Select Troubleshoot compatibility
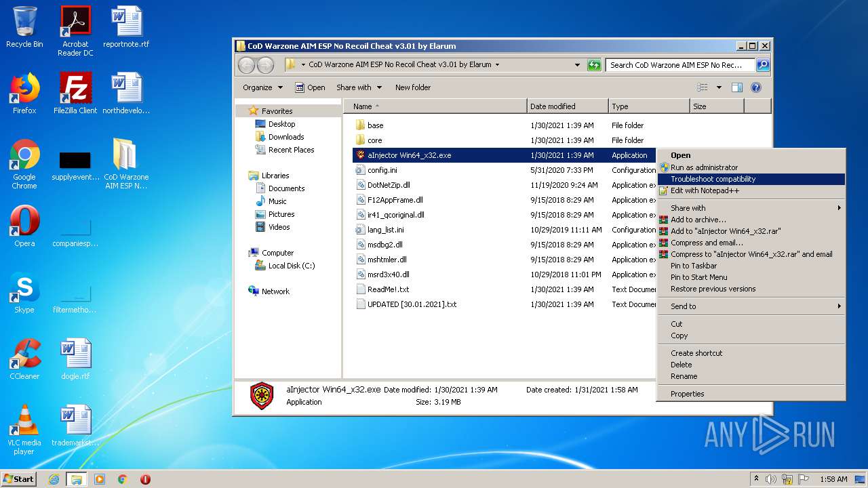The height and width of the screenshot is (488, 868). click(751, 179)
